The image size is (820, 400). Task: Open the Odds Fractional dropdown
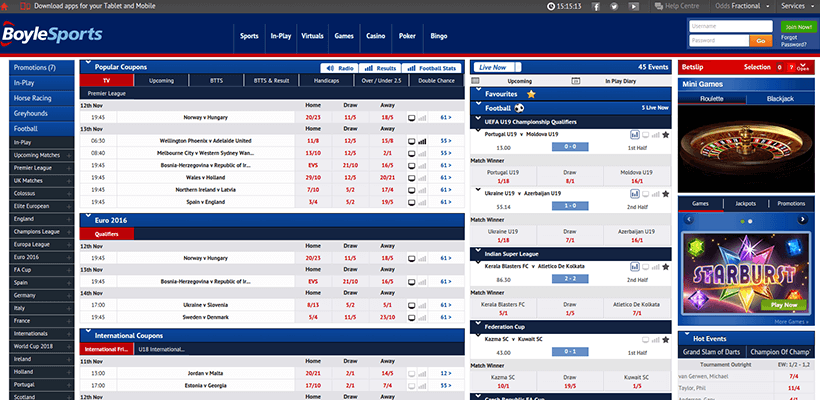click(743, 6)
